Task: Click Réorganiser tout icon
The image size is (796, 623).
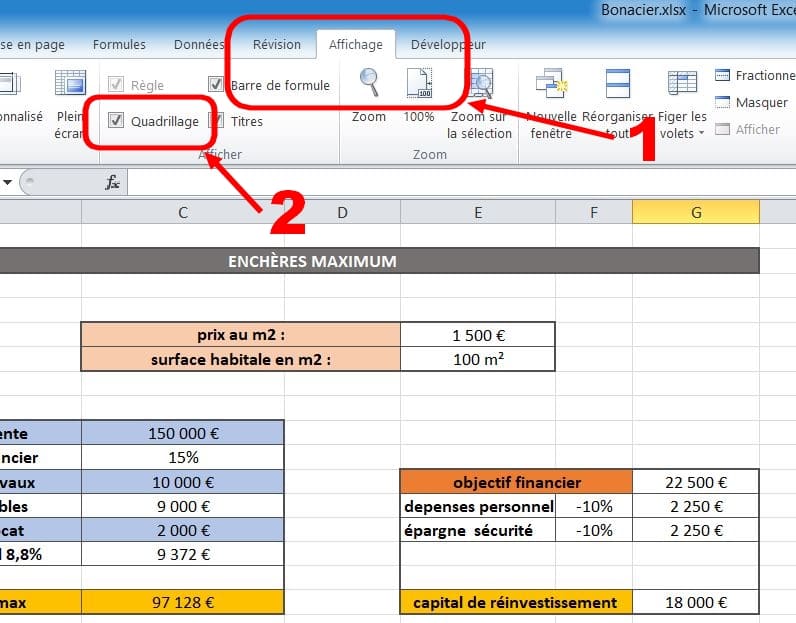Action: tap(618, 83)
